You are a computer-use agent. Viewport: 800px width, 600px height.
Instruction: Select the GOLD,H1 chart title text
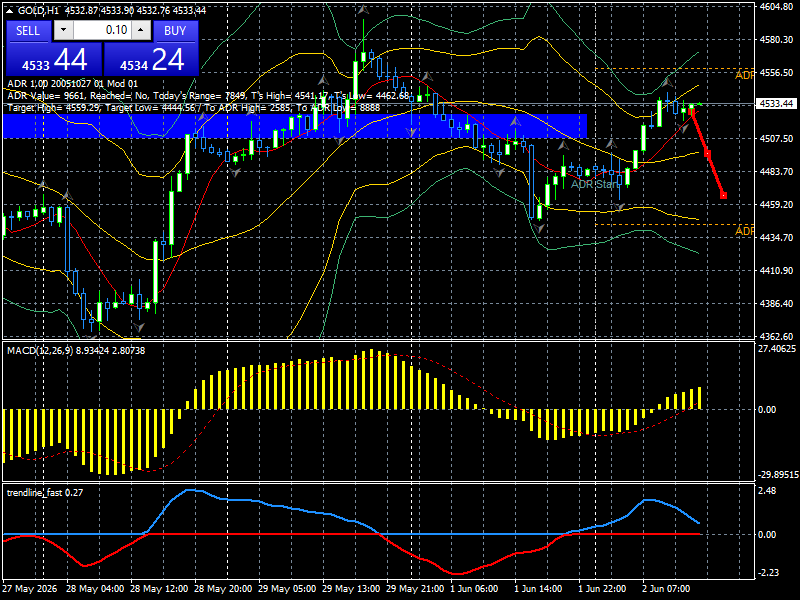pos(38,10)
